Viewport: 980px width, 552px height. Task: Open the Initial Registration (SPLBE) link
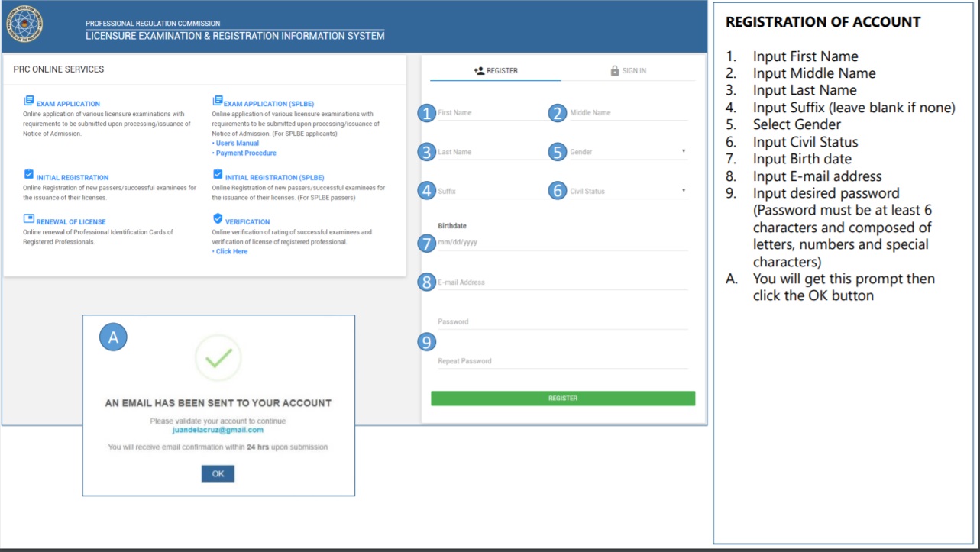pyautogui.click(x=273, y=178)
